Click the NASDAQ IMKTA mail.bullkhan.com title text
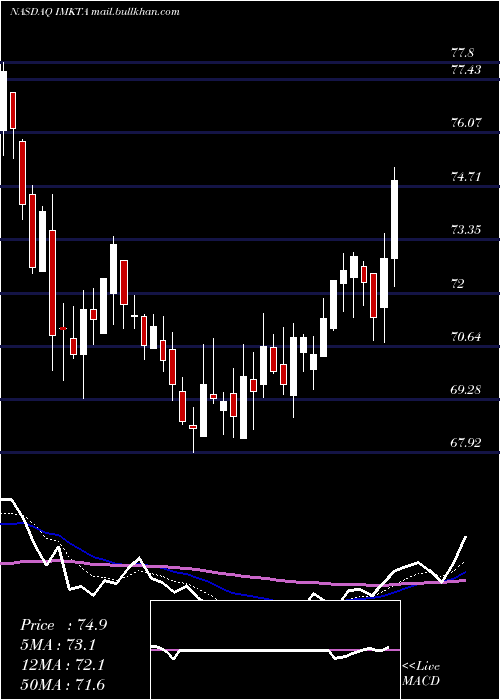 coord(95,12)
